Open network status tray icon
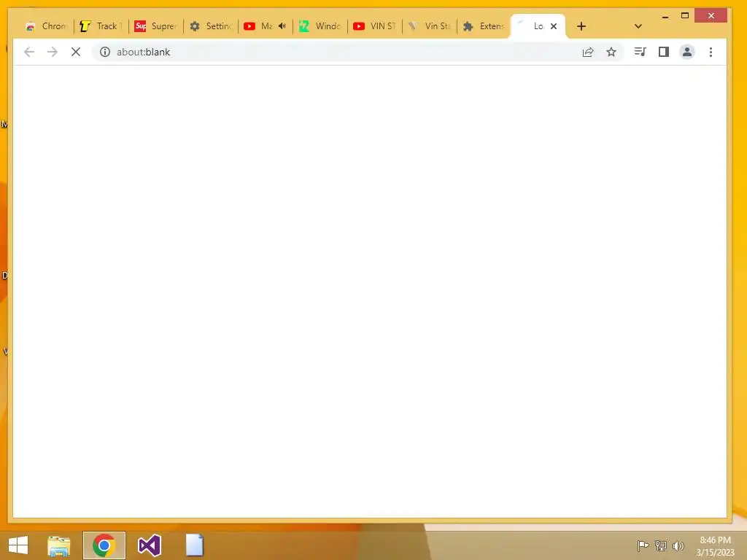Image resolution: width=747 pixels, height=560 pixels. [x=661, y=545]
